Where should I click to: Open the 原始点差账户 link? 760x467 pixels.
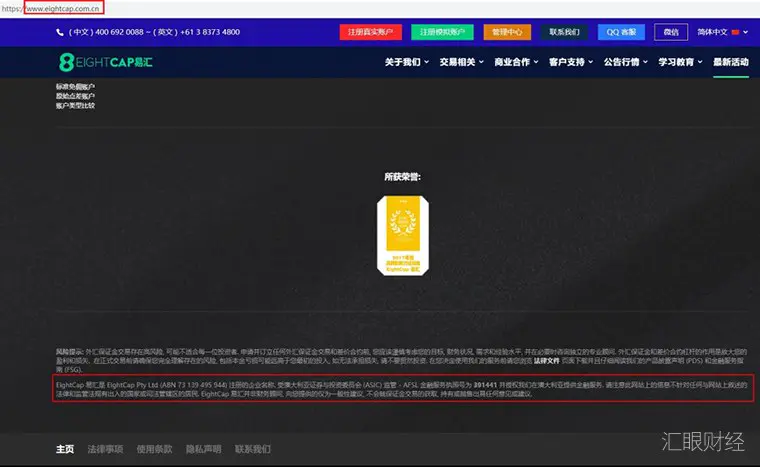point(75,96)
